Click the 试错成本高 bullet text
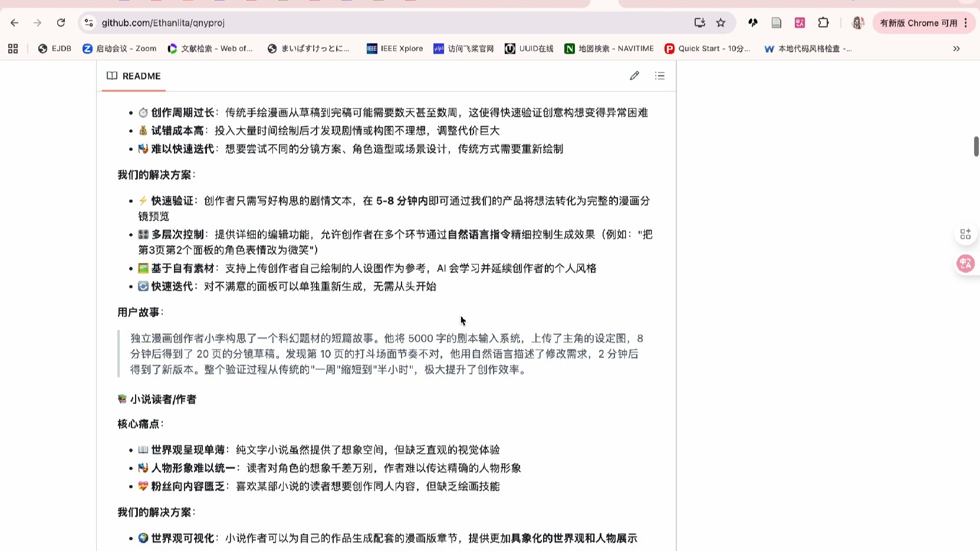 319,131
